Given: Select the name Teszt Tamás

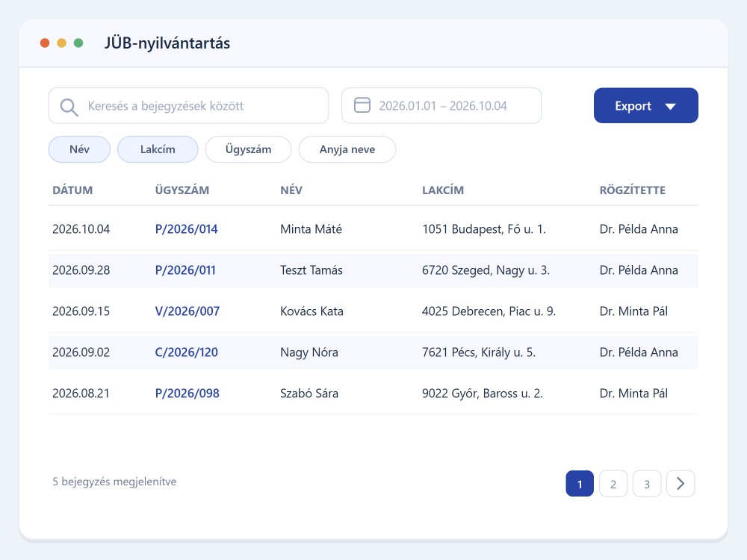Looking at the screenshot, I should 311,270.
